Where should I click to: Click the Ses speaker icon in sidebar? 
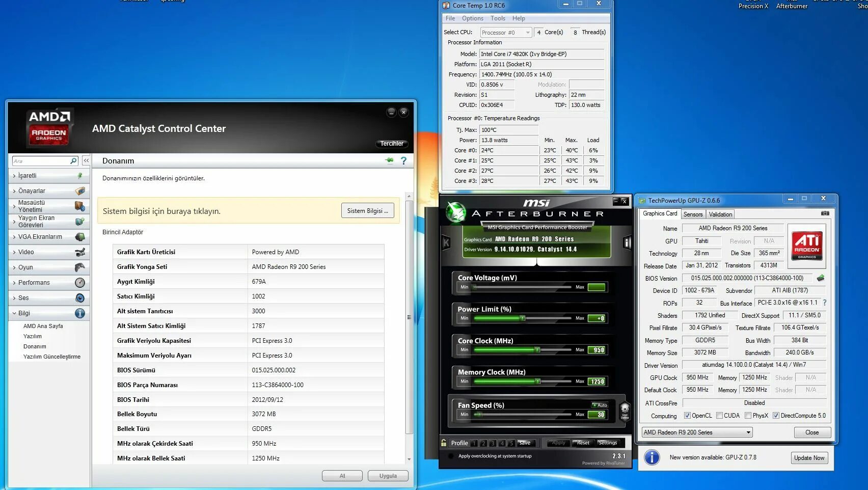80,298
